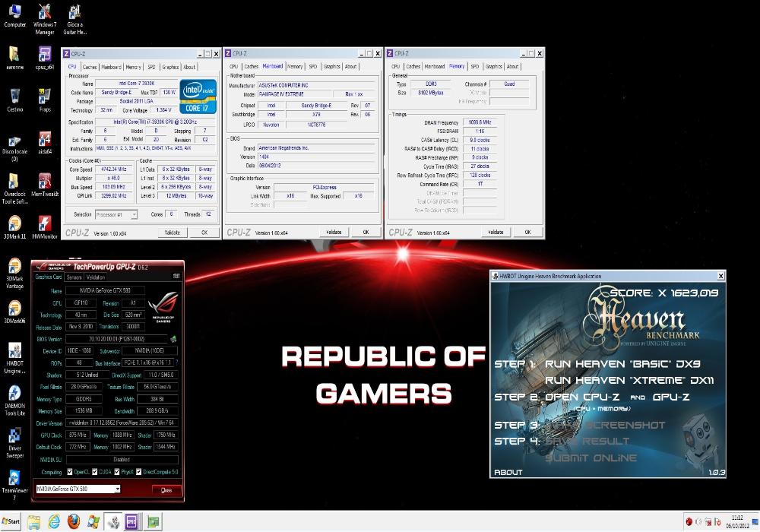Image resolution: width=760 pixels, height=532 pixels.
Task: Toggle the OpenCL checkbox in GPU-Z
Action: click(x=70, y=472)
